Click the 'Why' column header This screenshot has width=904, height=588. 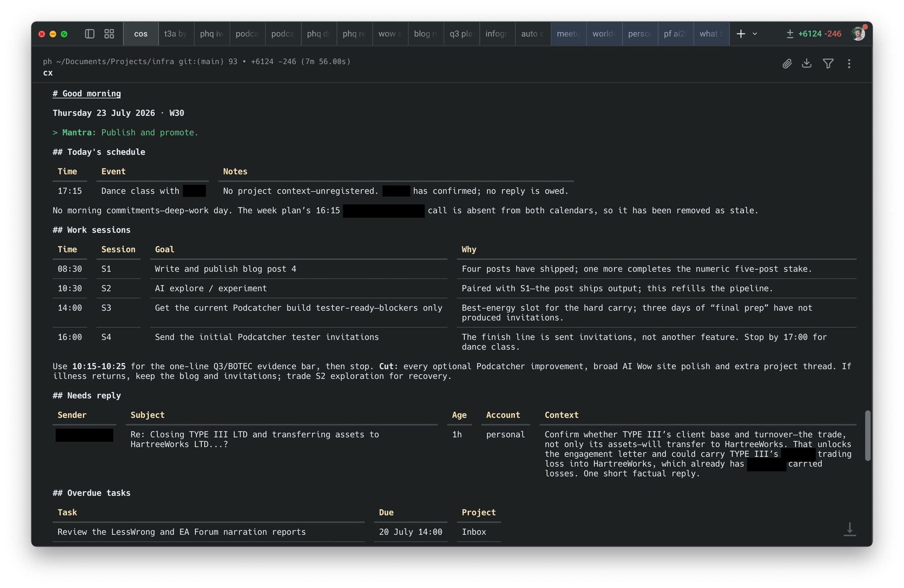click(x=469, y=249)
